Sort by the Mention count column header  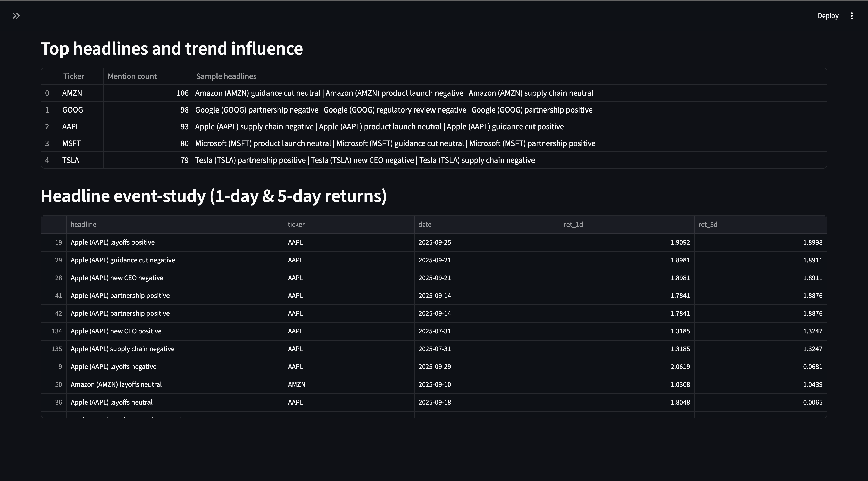coord(132,76)
